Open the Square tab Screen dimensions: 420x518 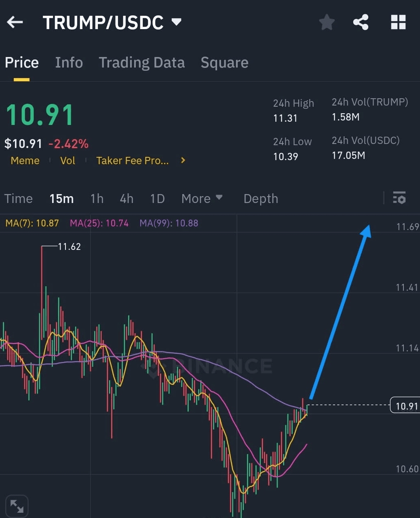pyautogui.click(x=224, y=63)
